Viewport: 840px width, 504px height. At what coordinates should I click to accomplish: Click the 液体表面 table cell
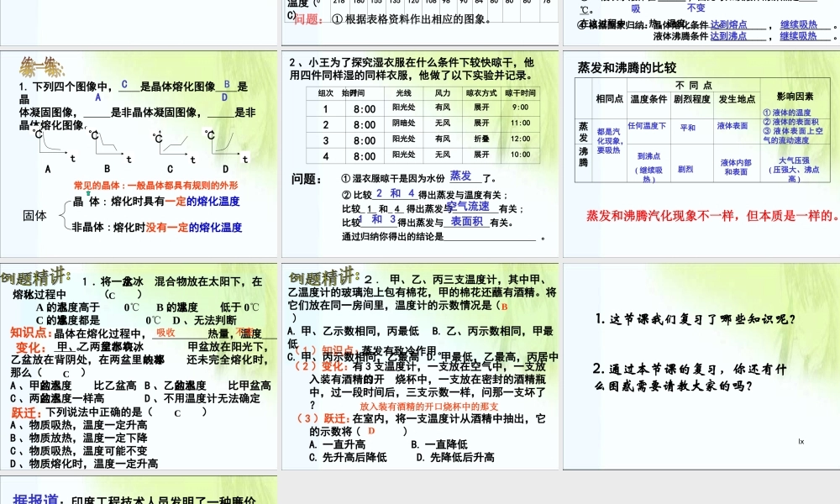pyautogui.click(x=732, y=126)
